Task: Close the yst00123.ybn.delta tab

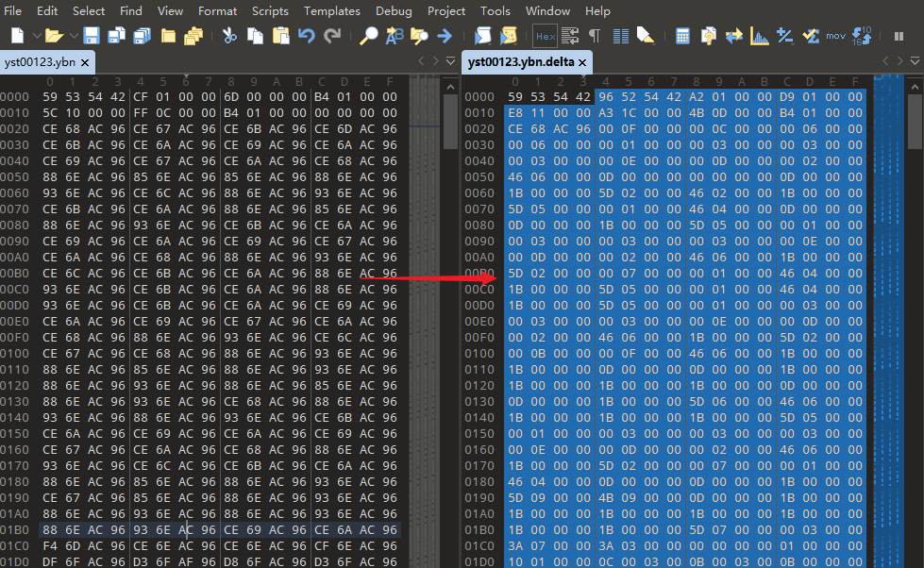Action: tap(582, 62)
